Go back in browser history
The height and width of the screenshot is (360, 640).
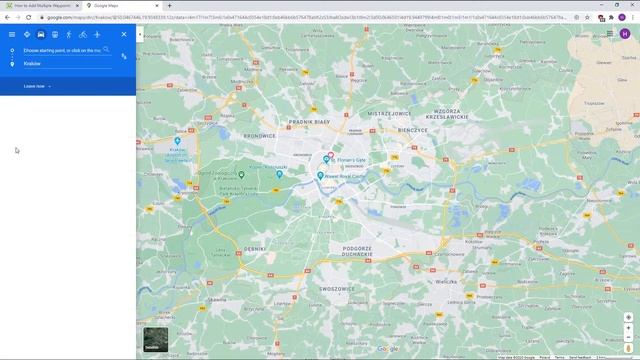pos(7,18)
